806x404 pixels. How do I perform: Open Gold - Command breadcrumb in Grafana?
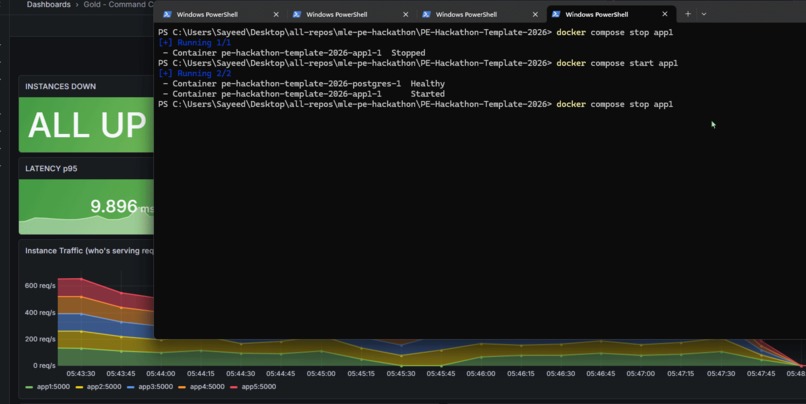click(118, 5)
